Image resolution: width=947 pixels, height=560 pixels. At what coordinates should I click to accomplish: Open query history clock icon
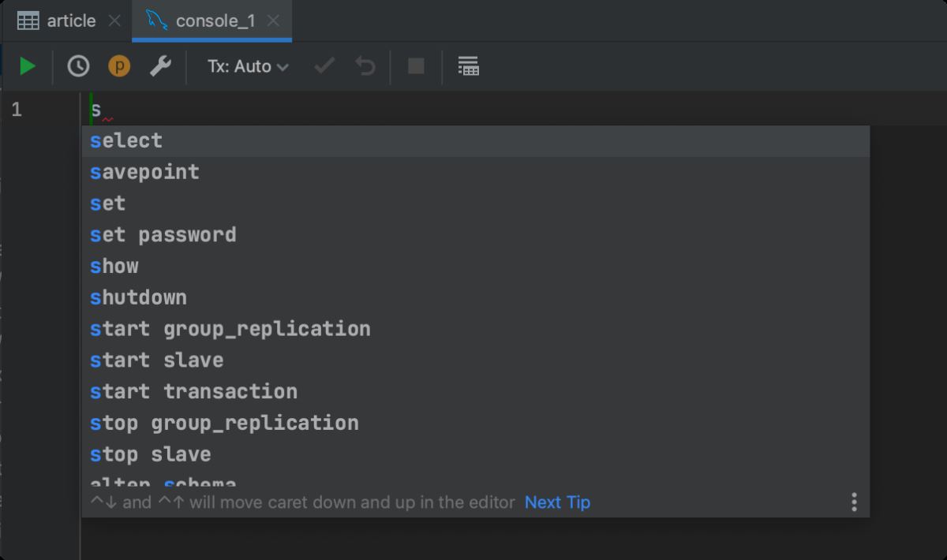(78, 66)
